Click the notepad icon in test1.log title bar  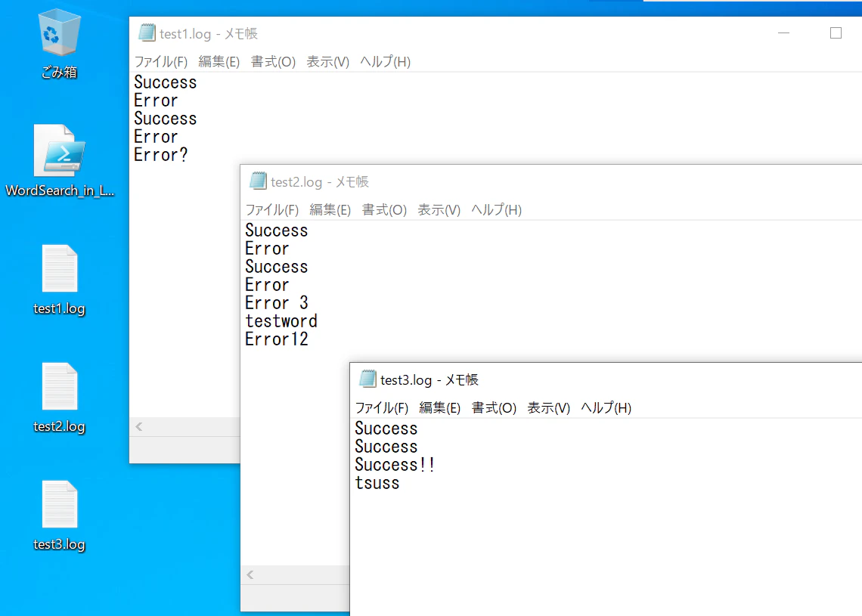tap(147, 33)
